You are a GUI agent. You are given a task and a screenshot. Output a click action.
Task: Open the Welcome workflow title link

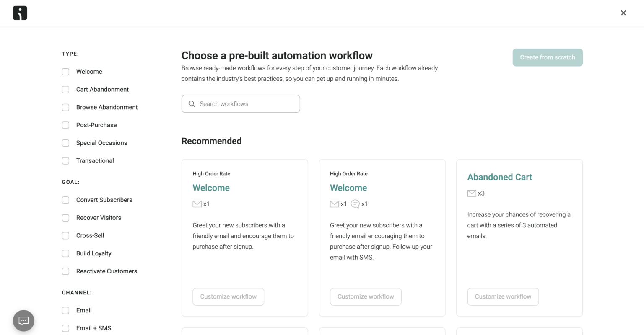coord(211,188)
